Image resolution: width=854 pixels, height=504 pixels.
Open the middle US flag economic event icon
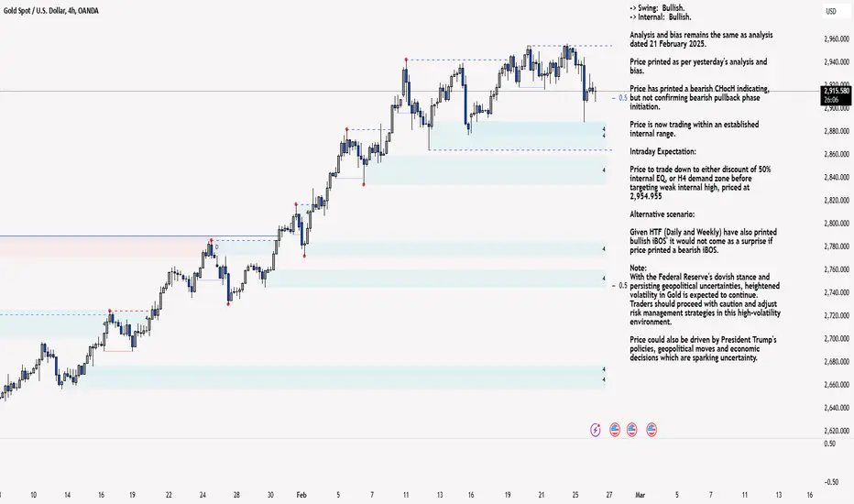(631, 430)
